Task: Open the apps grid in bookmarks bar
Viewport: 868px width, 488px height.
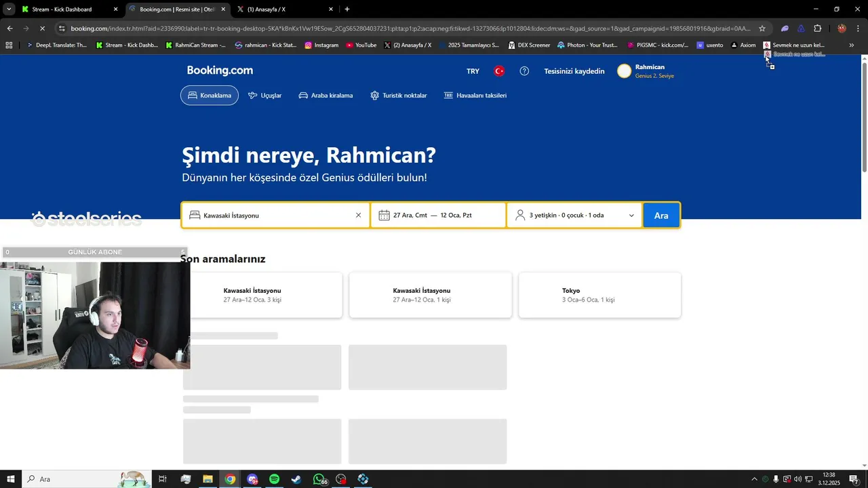Action: click(9, 45)
